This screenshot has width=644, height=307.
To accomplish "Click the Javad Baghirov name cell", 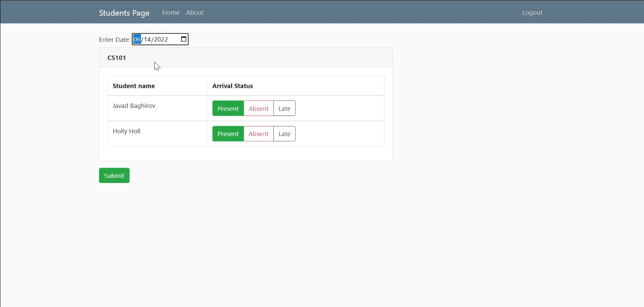I will click(x=134, y=106).
